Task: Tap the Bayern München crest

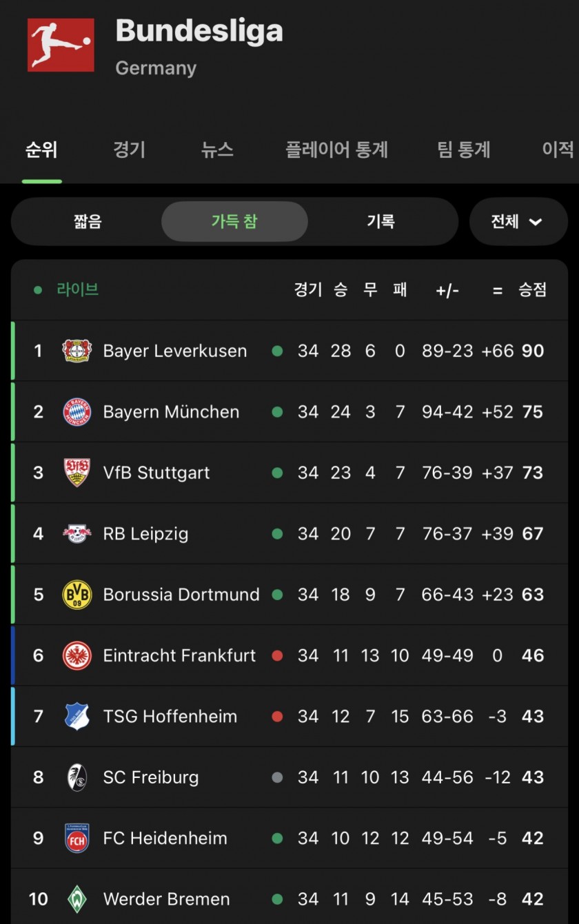Action: [x=77, y=411]
